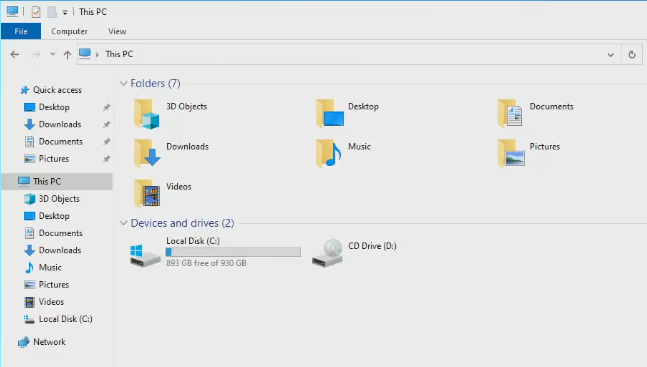The height and width of the screenshot is (367, 647).
Task: Select Quick access in navigation pane
Action: pyautogui.click(x=57, y=90)
